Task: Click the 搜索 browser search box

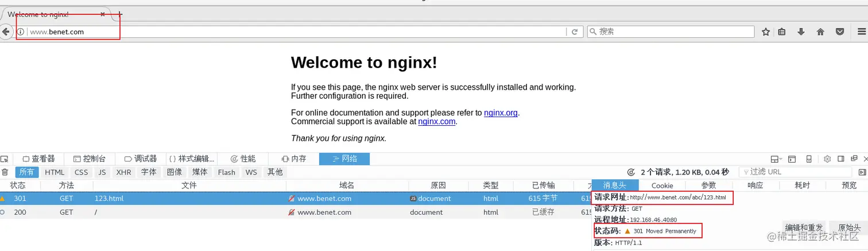Action: (671, 32)
